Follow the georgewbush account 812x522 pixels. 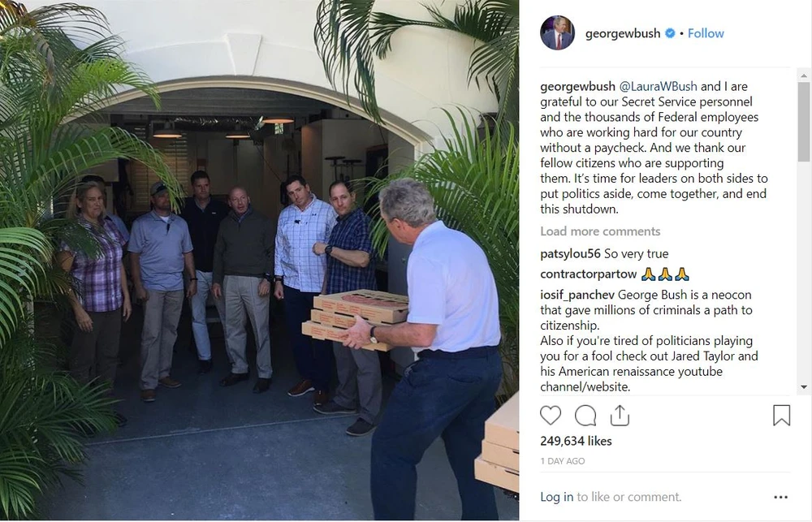pyautogui.click(x=706, y=33)
